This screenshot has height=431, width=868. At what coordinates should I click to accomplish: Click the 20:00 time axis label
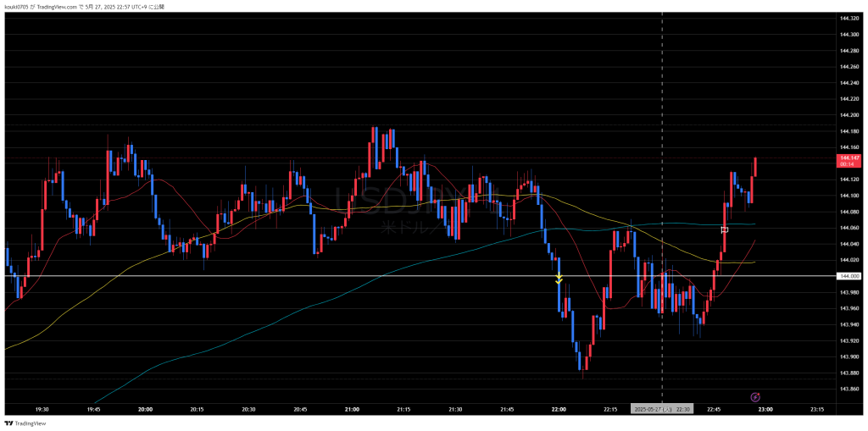(145, 409)
